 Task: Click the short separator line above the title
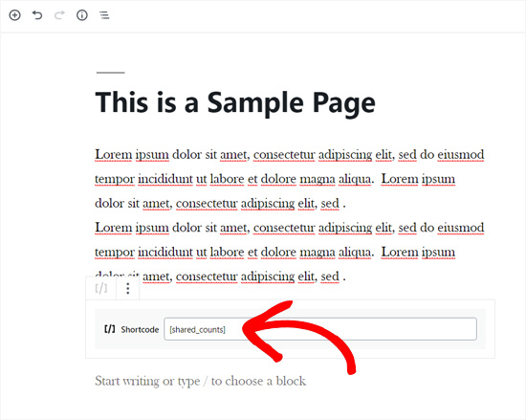(110, 72)
